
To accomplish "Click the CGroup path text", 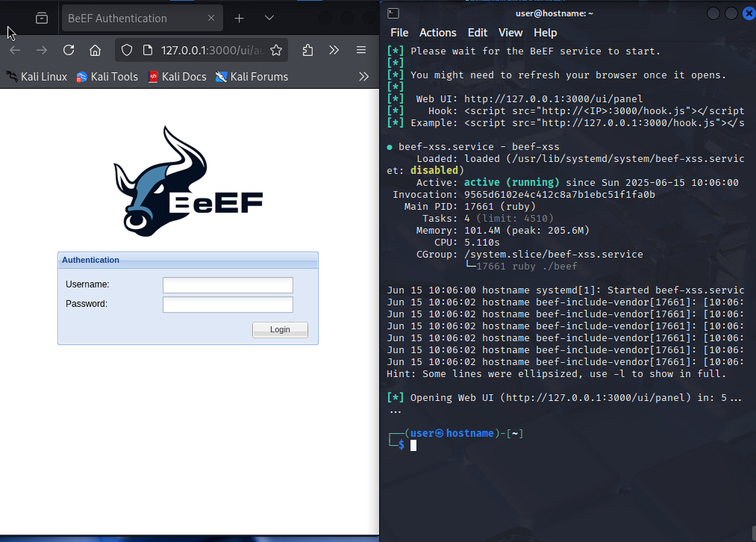I will (x=553, y=254).
